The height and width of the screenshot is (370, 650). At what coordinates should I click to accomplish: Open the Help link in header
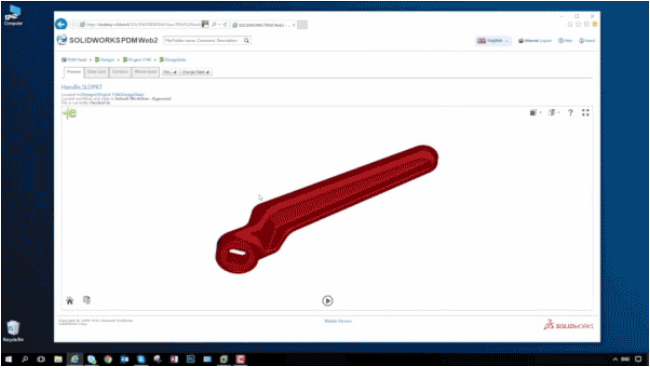pos(565,41)
